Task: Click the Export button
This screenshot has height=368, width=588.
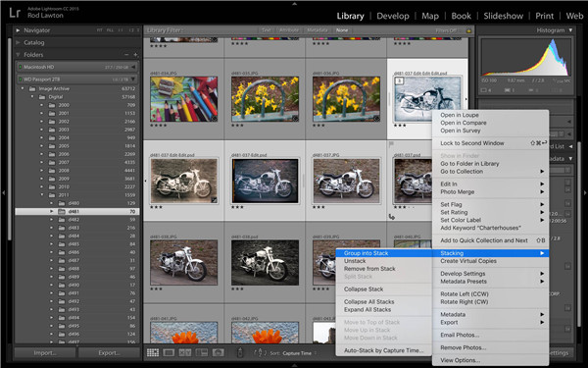Action: click(109, 353)
